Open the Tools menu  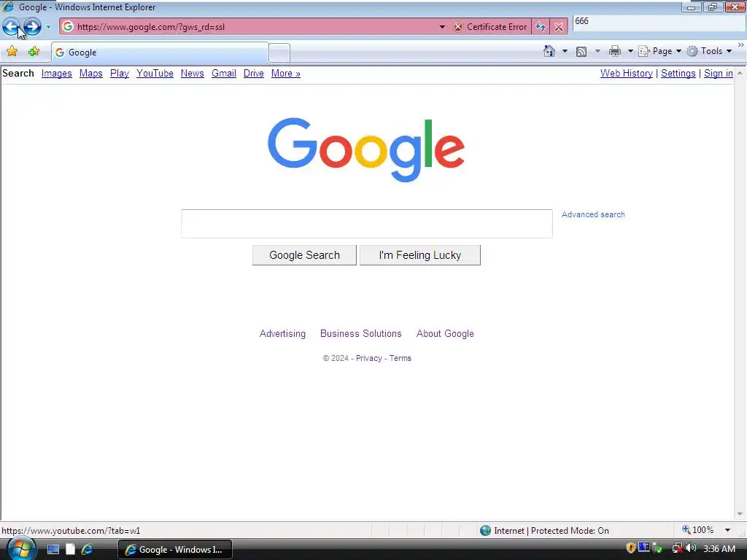709,51
